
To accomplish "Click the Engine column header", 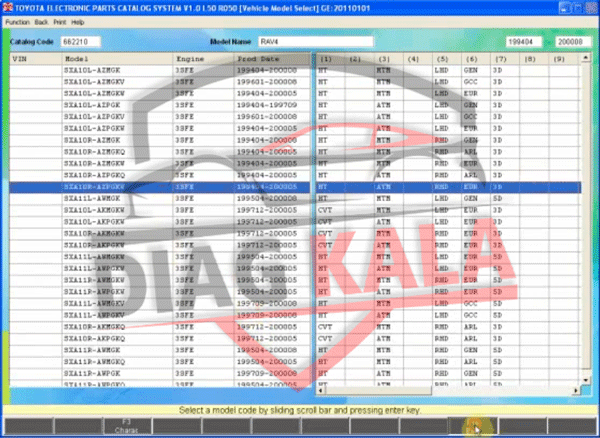I will click(204, 59).
